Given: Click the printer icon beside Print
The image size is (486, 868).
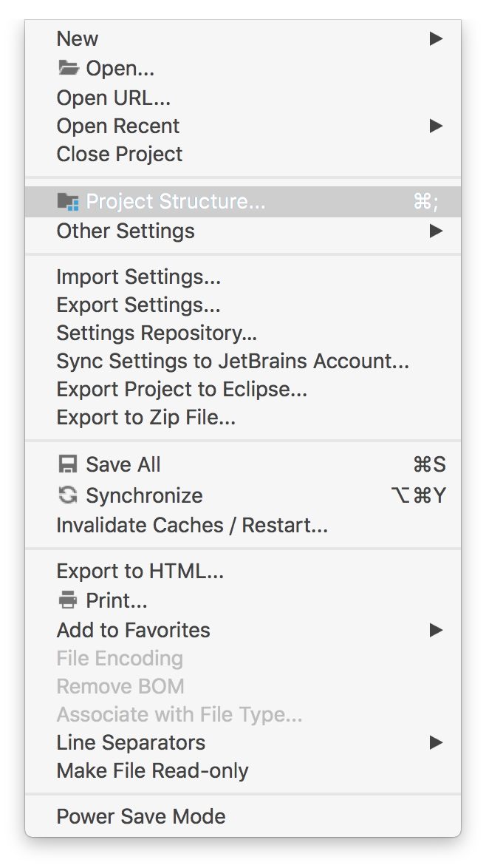Looking at the screenshot, I should coord(68,600).
